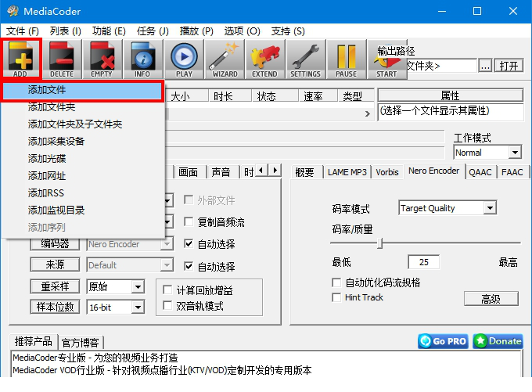Click the ADD toolbar icon
Image resolution: width=532 pixels, height=392 pixels.
pyautogui.click(x=20, y=59)
